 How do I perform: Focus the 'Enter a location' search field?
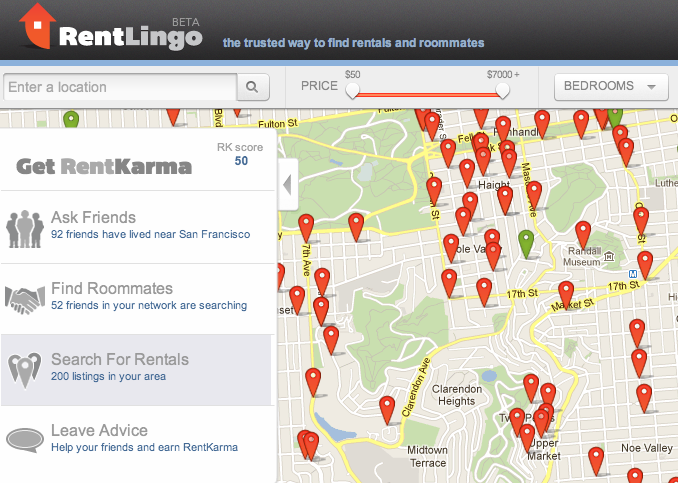click(120, 87)
